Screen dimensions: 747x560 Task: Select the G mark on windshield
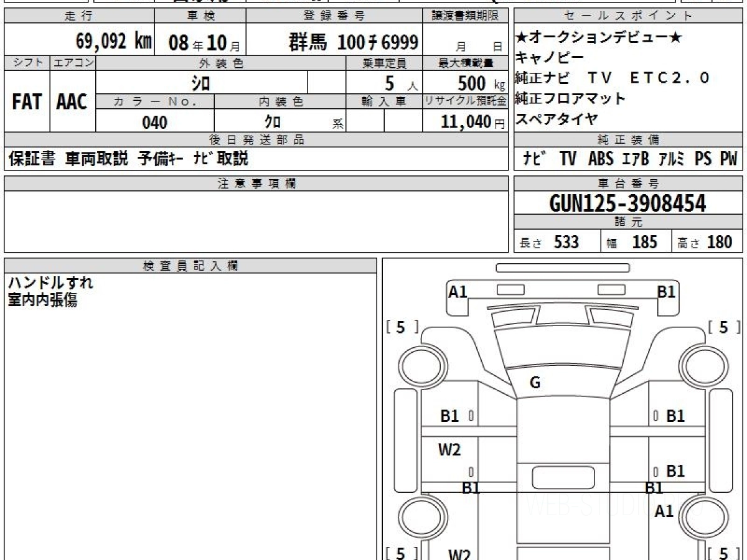click(535, 383)
